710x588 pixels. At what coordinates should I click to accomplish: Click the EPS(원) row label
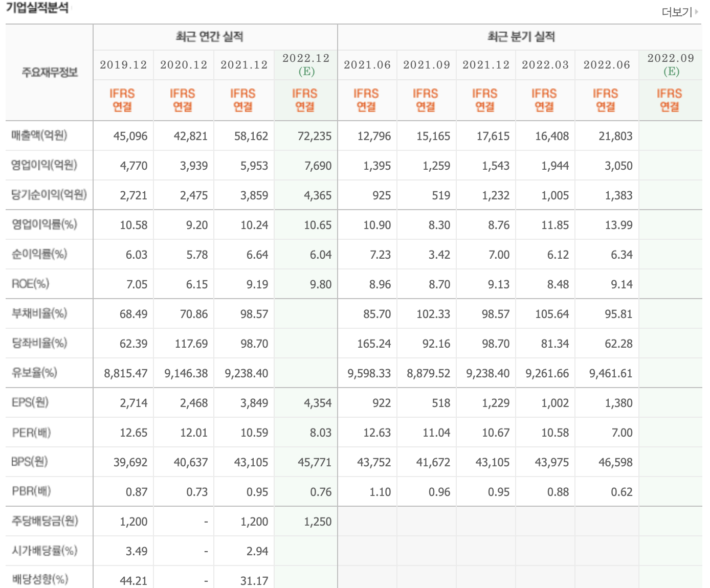[x=30, y=402]
